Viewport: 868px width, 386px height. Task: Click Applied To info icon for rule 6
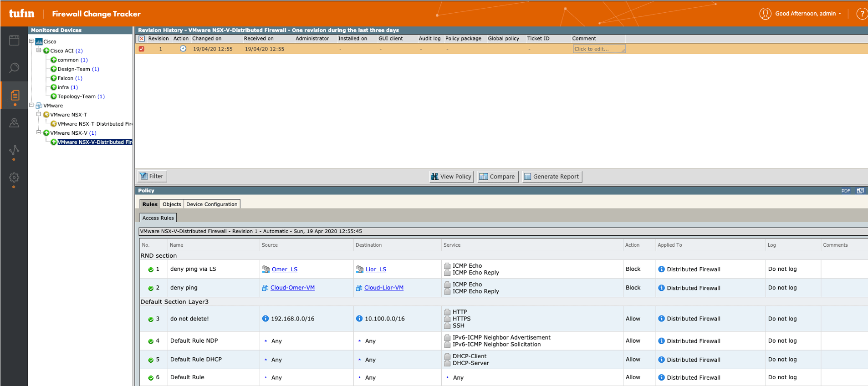[661, 377]
